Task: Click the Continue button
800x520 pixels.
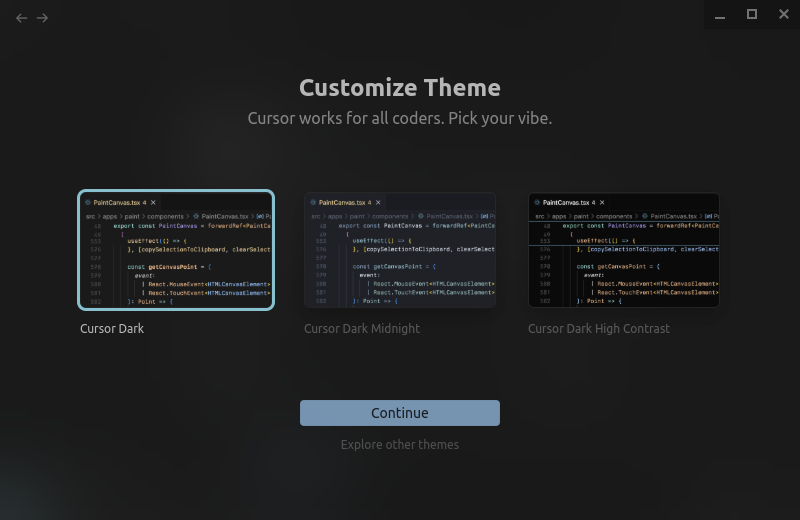Action: 400,413
